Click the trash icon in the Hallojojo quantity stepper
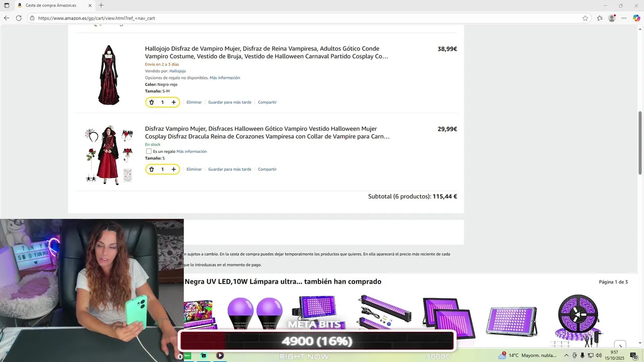This screenshot has width=644, height=362. coord(151,102)
